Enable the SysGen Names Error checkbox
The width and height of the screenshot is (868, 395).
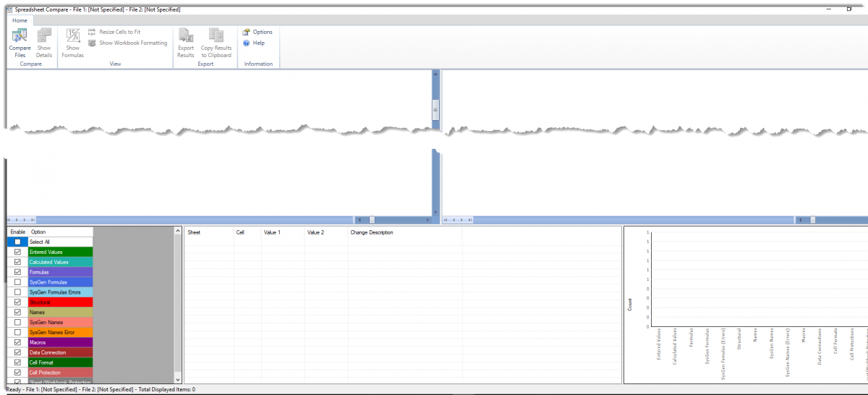[17, 332]
